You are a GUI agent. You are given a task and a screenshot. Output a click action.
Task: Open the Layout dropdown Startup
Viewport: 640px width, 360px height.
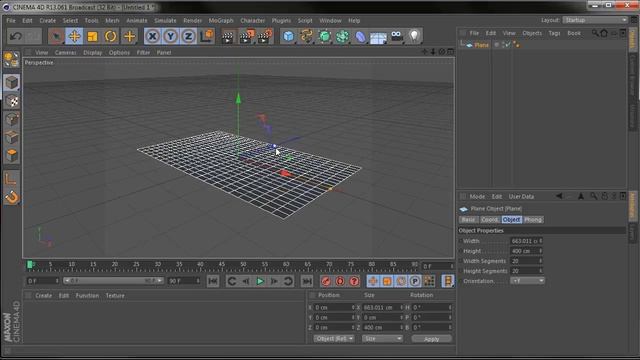coord(595,20)
